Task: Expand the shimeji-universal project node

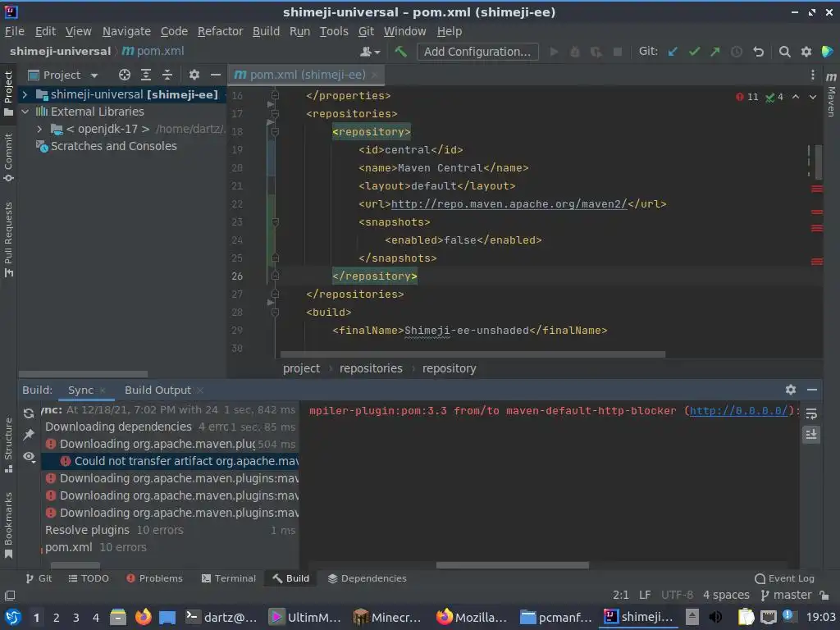Action: coord(25,95)
